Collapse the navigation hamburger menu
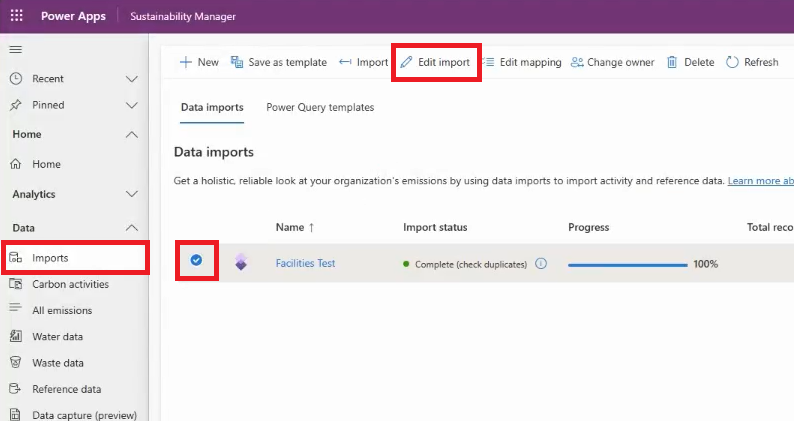The height and width of the screenshot is (421, 794). (16, 49)
